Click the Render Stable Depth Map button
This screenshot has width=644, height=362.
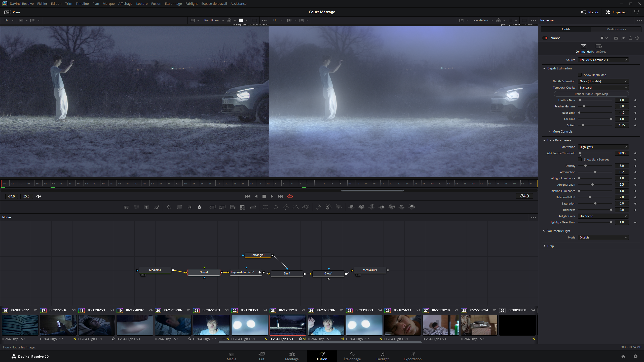[x=591, y=94]
